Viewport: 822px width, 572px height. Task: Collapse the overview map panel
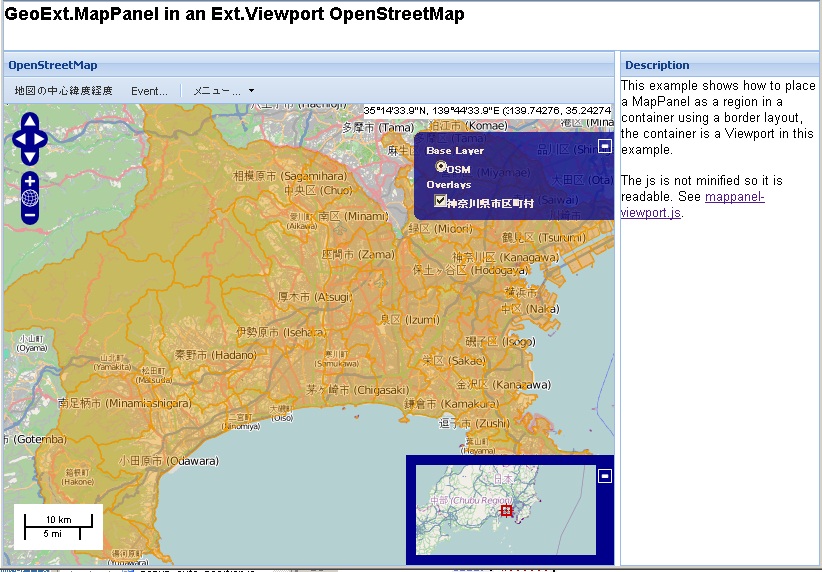604,477
